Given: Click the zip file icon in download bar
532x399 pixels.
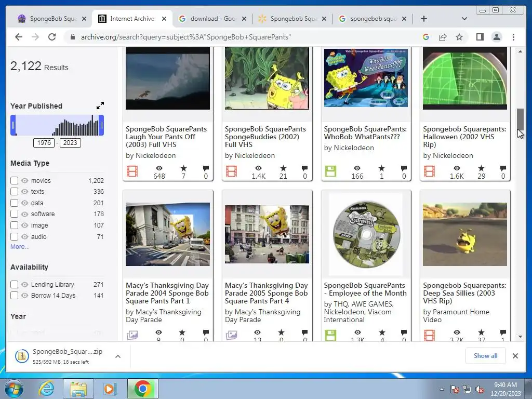Looking at the screenshot, I should pyautogui.click(x=22, y=356).
